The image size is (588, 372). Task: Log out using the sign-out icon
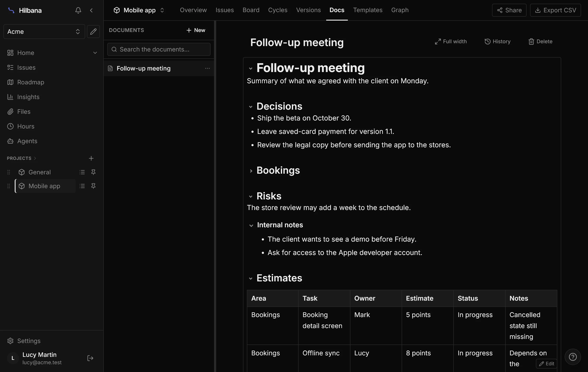90,358
